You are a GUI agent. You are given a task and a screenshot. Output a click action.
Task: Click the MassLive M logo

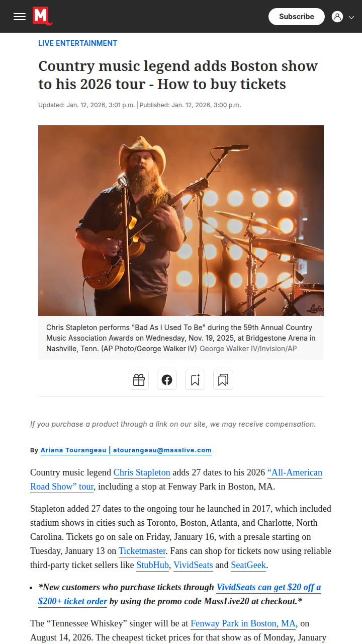(43, 16)
